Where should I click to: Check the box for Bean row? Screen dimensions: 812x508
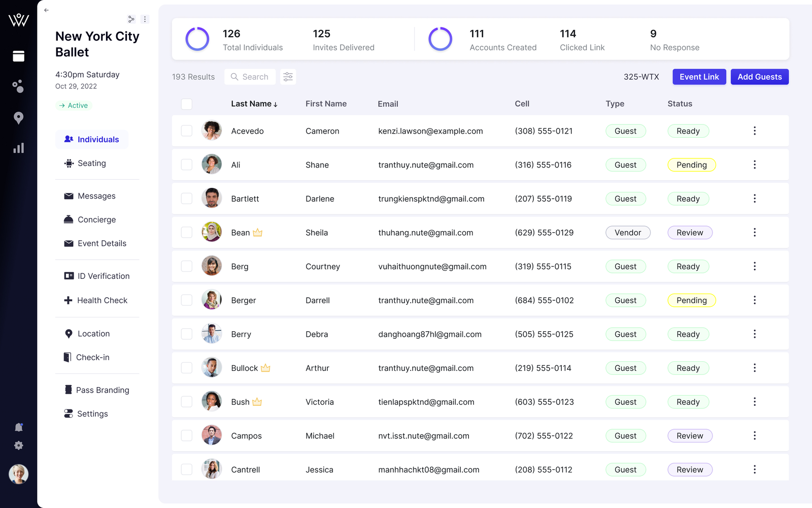tap(187, 232)
